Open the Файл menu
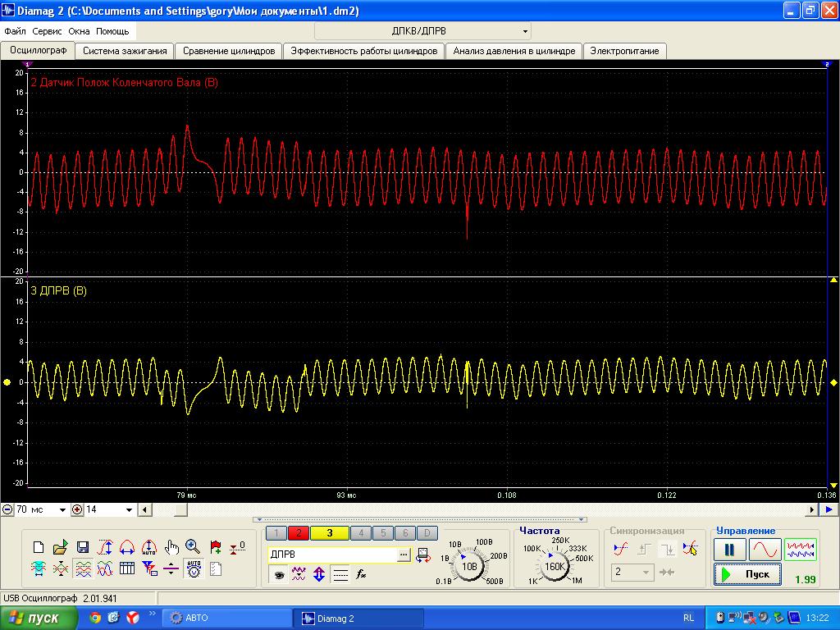Image resolution: width=840 pixels, height=630 pixels. coord(15,32)
